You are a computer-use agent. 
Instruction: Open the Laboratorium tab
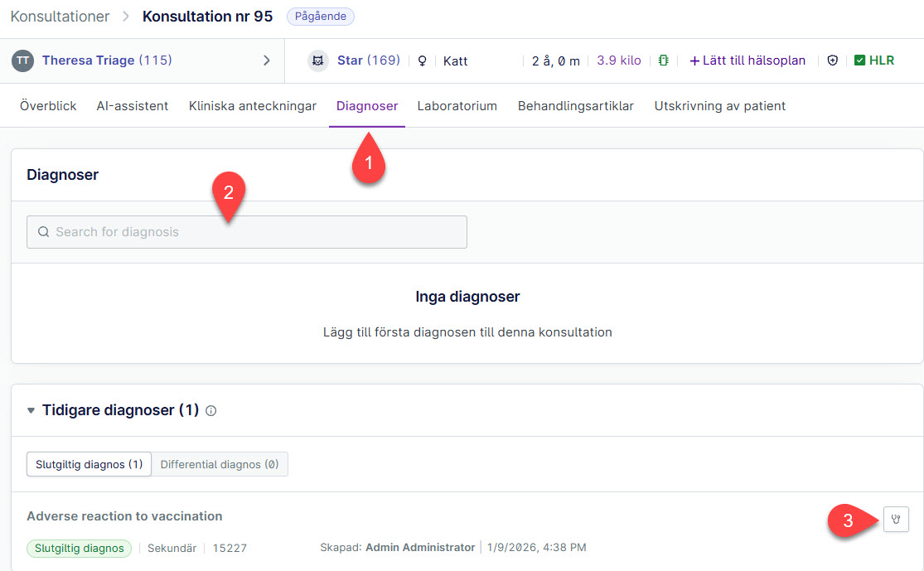(x=457, y=106)
